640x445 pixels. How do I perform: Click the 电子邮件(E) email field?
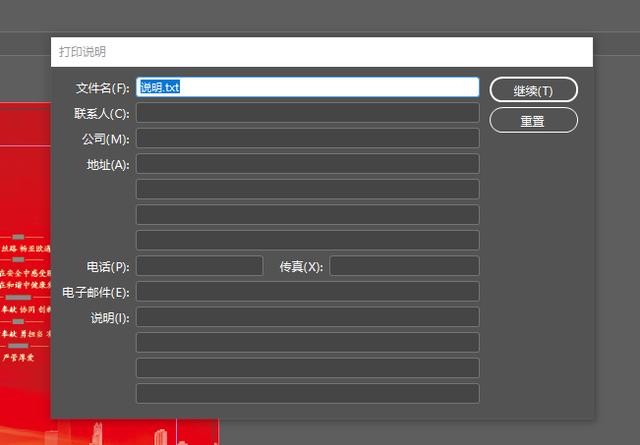pyautogui.click(x=307, y=291)
